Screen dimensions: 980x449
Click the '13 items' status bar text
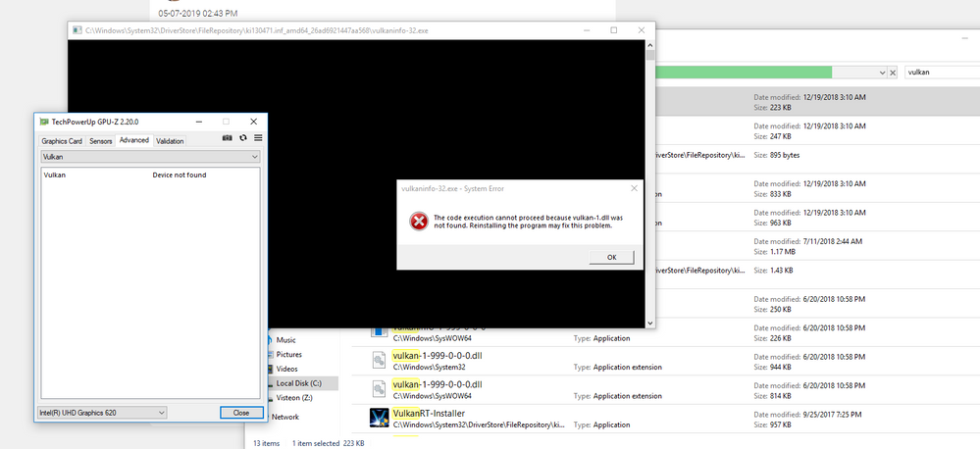(266, 443)
